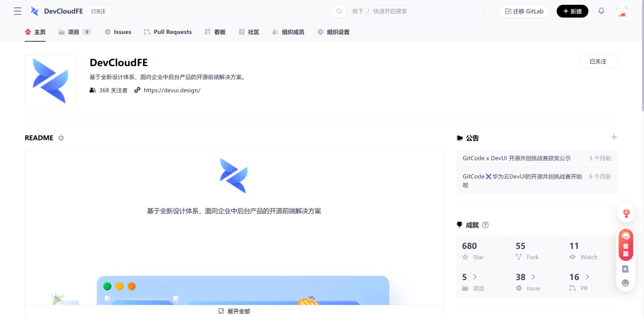Click the DevCloudFE logo in the header
Viewport: 644px width, 317px height.
[35, 11]
